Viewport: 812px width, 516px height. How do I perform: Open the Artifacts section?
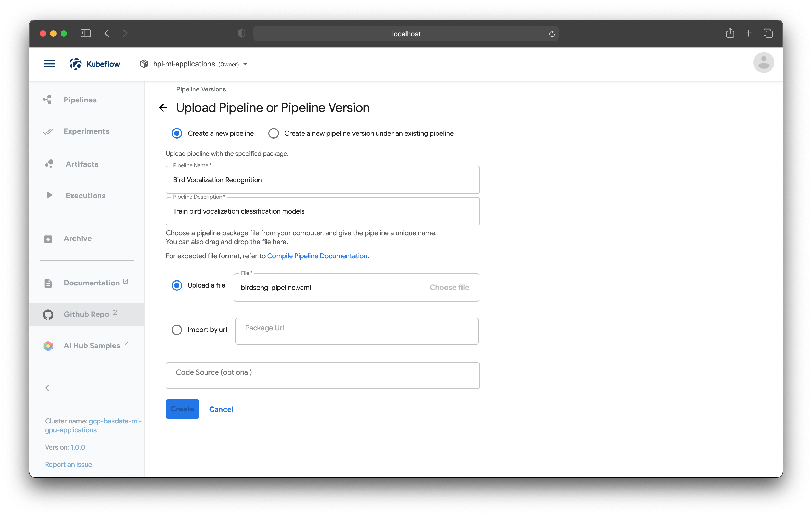tap(82, 164)
